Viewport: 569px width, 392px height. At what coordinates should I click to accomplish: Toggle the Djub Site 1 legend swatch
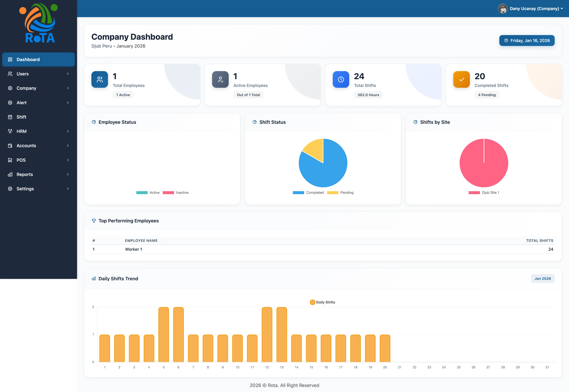474,193
